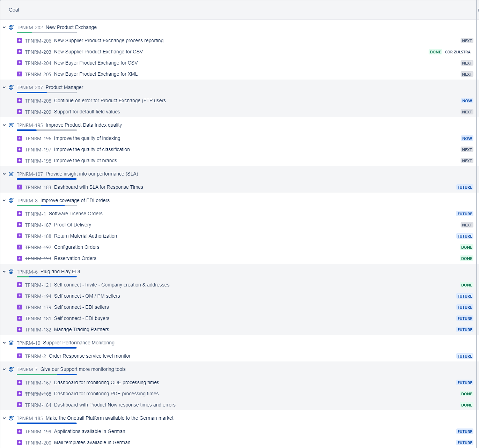Screen dimensions: 479x448
Task: Open the TPNRM-203 issue key link
Action: 38,52
